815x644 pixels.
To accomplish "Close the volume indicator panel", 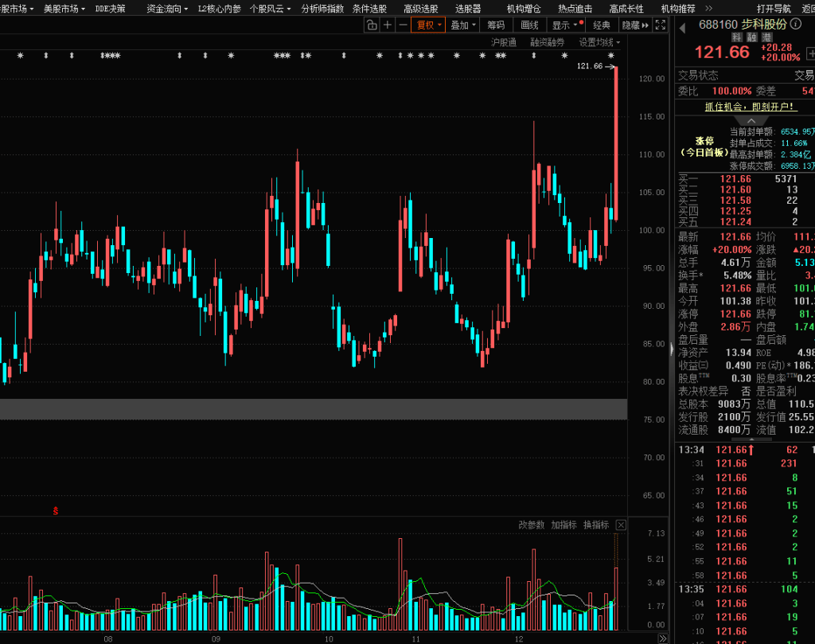I will click(621, 525).
